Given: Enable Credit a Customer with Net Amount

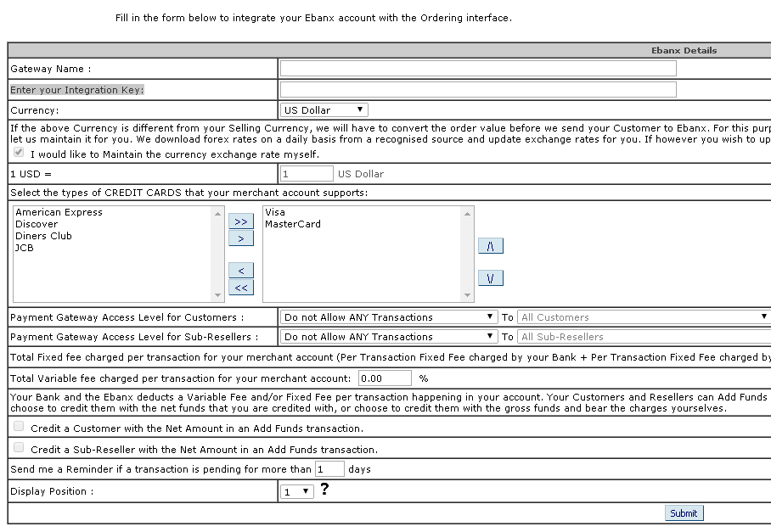Looking at the screenshot, I should coord(19,428).
